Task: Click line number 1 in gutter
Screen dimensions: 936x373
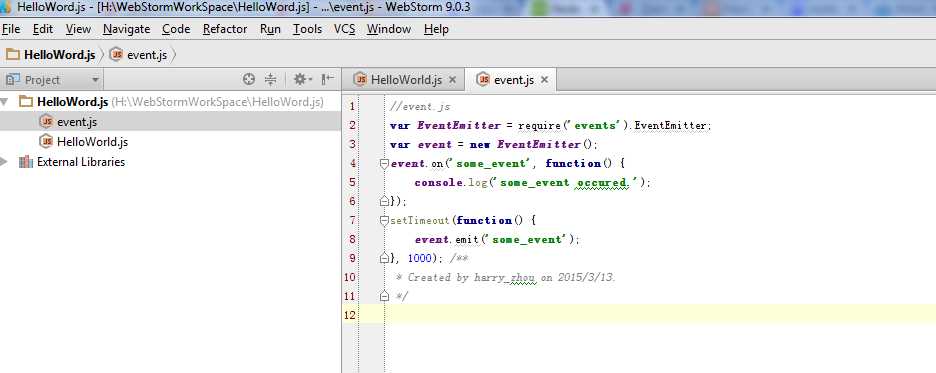Action: click(x=352, y=106)
